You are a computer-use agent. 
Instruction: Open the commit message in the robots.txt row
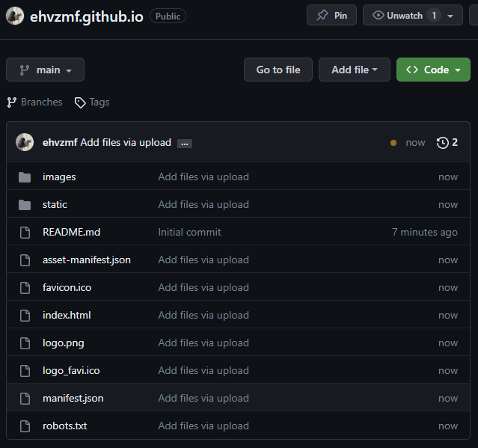click(203, 426)
